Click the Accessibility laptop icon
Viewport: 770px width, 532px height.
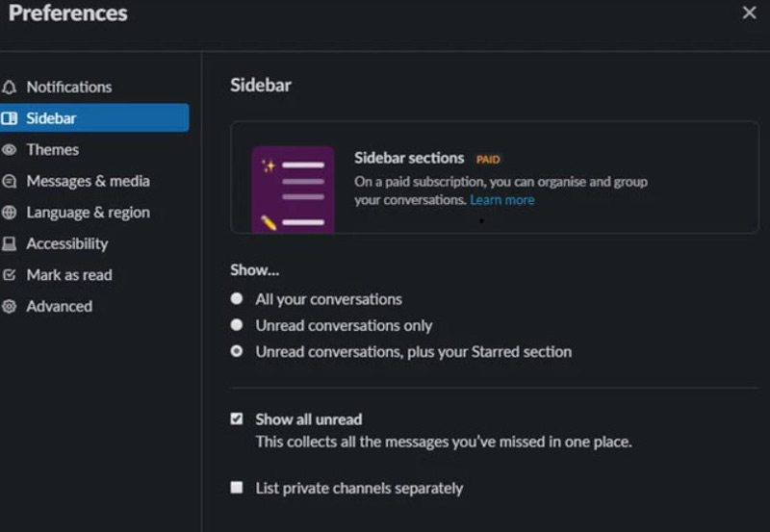[10, 244]
